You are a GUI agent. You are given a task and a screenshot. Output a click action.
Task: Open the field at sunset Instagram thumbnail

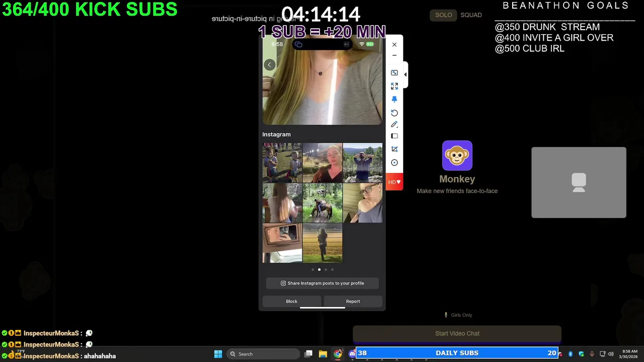(323, 243)
